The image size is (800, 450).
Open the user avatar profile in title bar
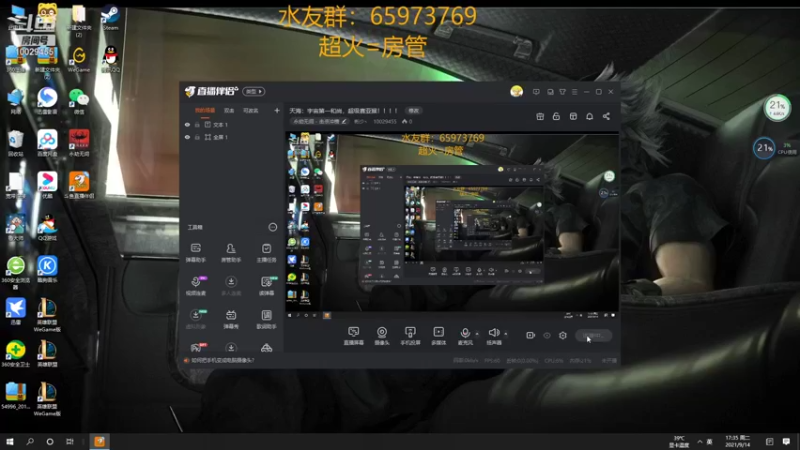click(516, 91)
